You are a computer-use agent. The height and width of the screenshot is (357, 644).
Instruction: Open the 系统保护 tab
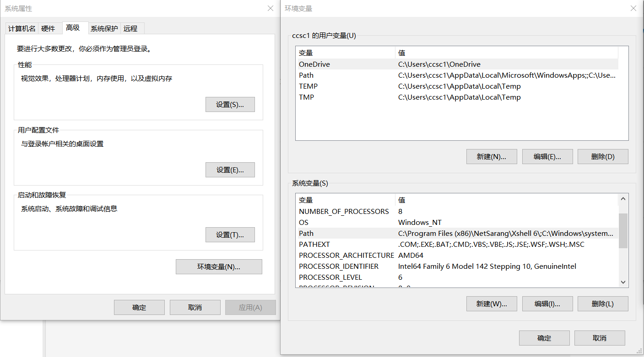pyautogui.click(x=104, y=28)
